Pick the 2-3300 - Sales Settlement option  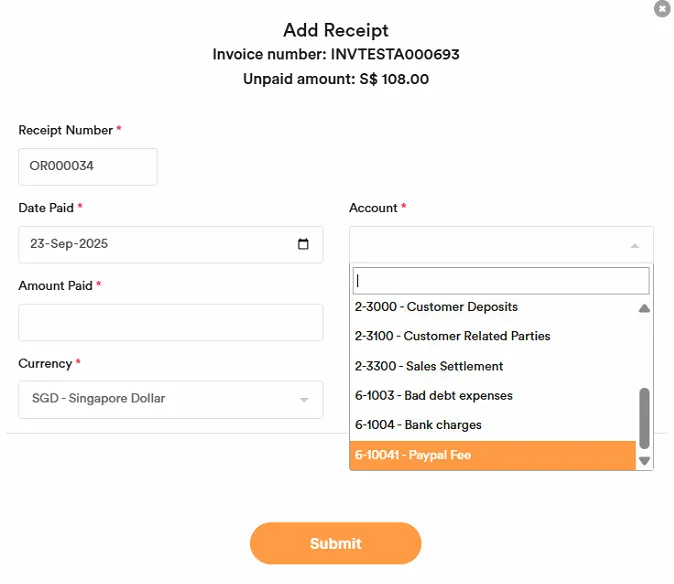click(429, 366)
